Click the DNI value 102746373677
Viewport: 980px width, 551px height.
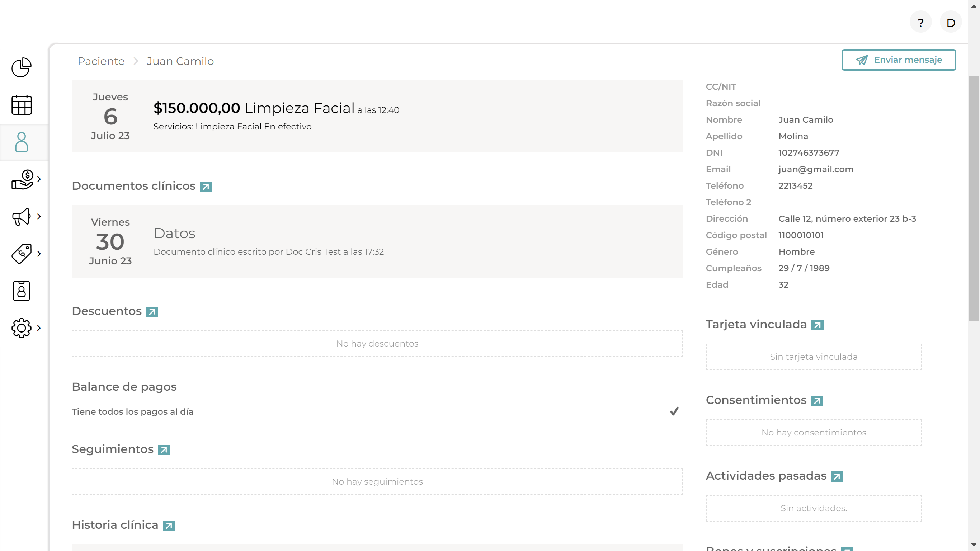(809, 152)
